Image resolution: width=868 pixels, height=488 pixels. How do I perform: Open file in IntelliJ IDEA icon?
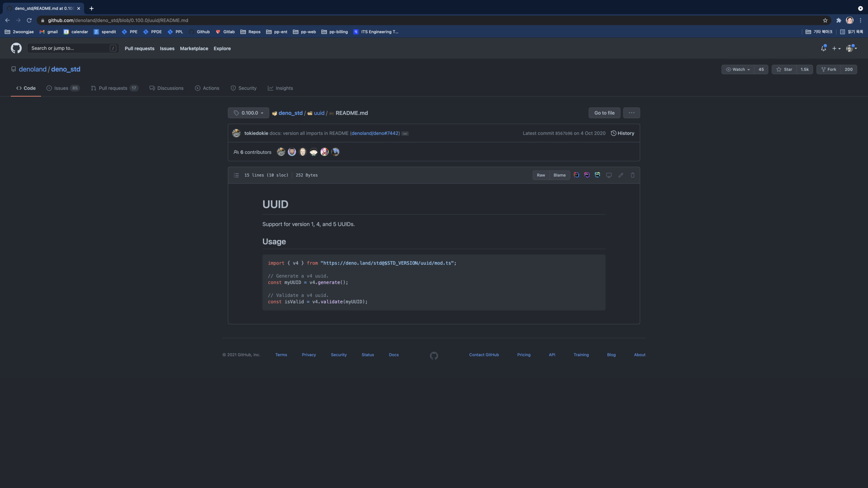click(x=576, y=175)
